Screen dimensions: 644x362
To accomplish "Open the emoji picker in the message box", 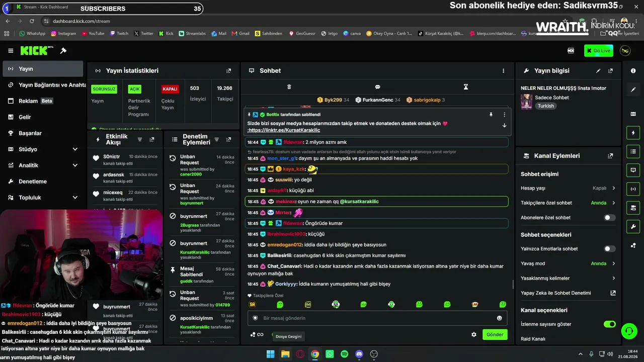I will [499, 318].
